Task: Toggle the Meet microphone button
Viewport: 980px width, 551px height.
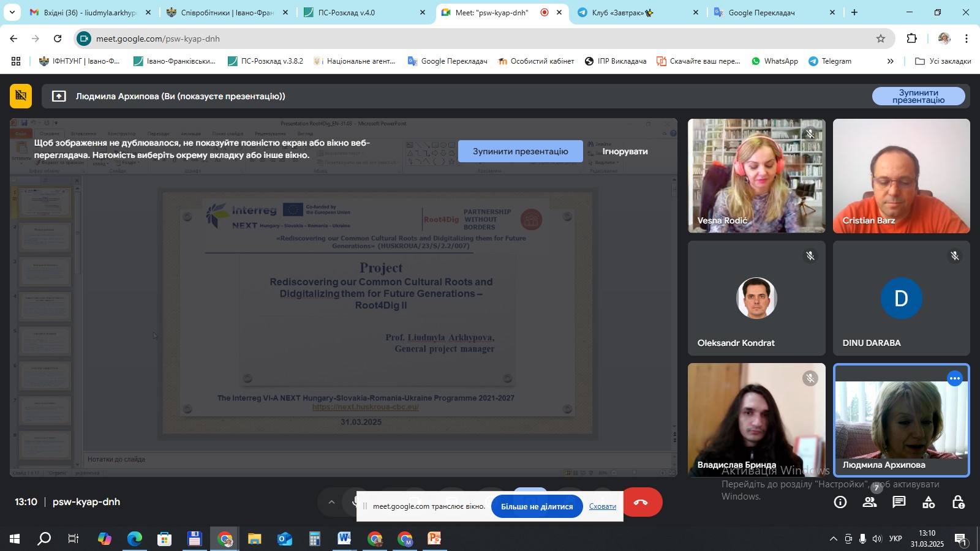Action: (353, 503)
